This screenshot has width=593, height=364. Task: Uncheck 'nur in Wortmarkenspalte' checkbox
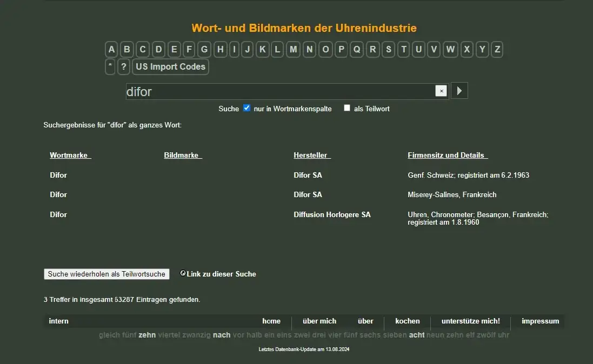point(247,108)
